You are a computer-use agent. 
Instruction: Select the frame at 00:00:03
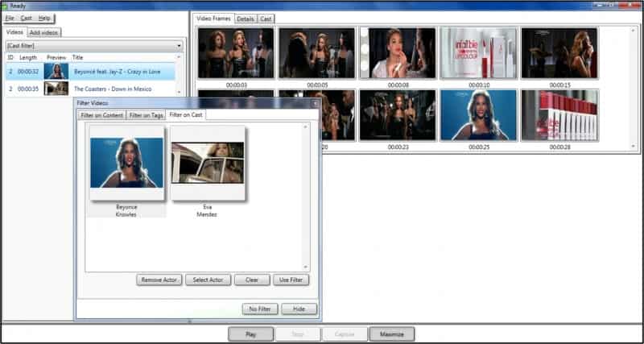[236, 53]
